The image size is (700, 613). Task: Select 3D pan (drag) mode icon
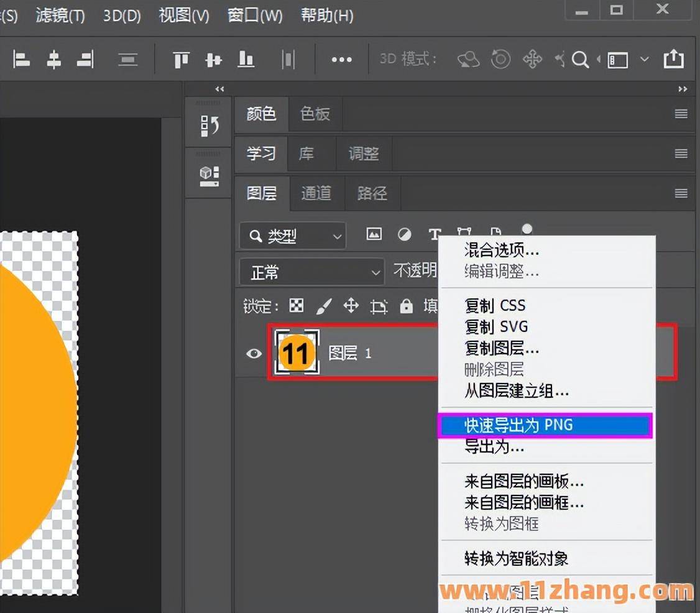tap(532, 59)
